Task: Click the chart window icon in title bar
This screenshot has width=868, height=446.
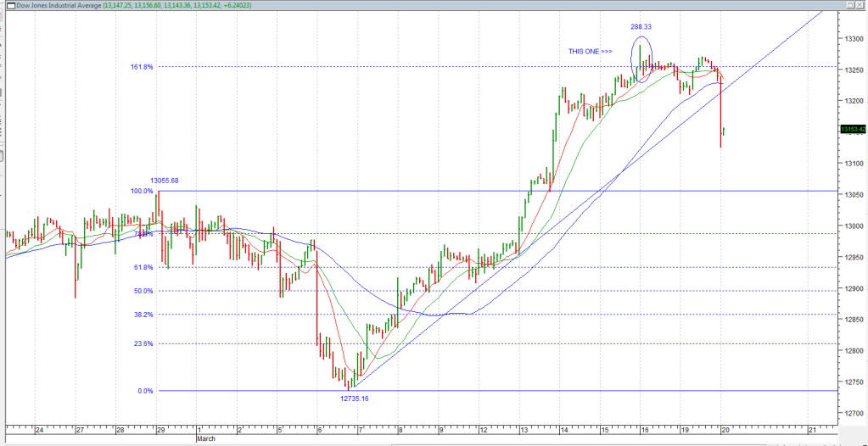Action: tap(10, 5)
